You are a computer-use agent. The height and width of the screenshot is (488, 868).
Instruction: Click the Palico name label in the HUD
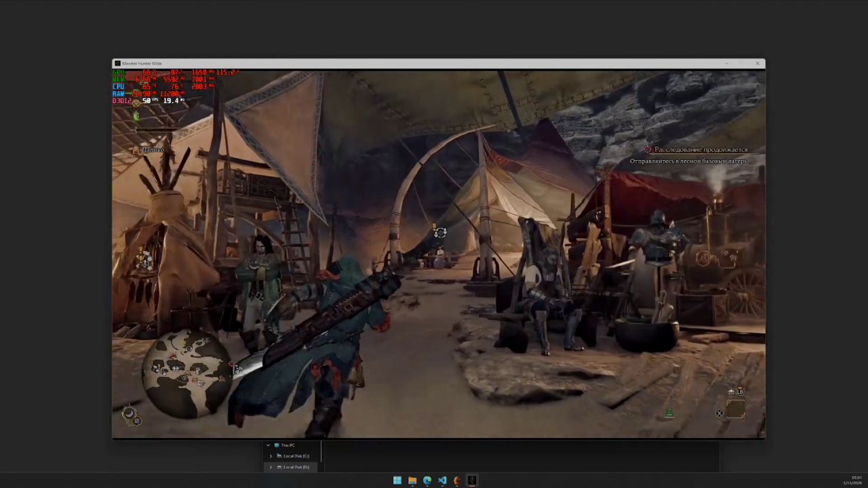(x=153, y=150)
